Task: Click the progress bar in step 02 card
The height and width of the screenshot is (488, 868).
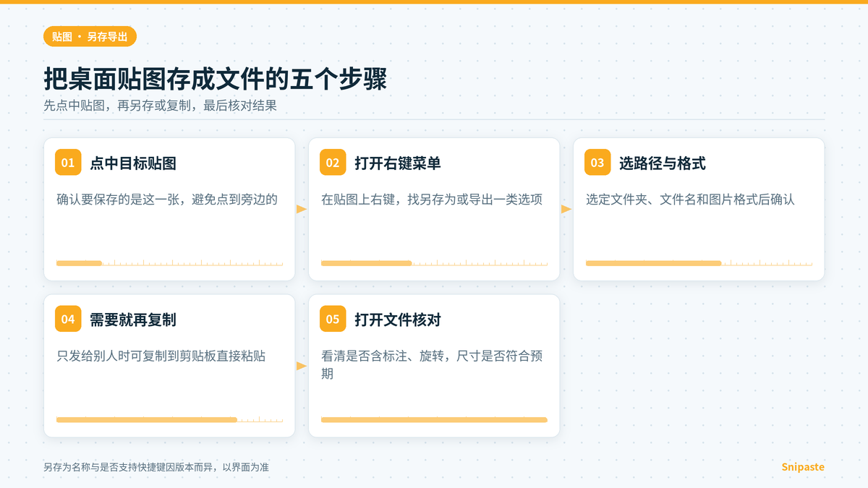Action: click(x=434, y=263)
